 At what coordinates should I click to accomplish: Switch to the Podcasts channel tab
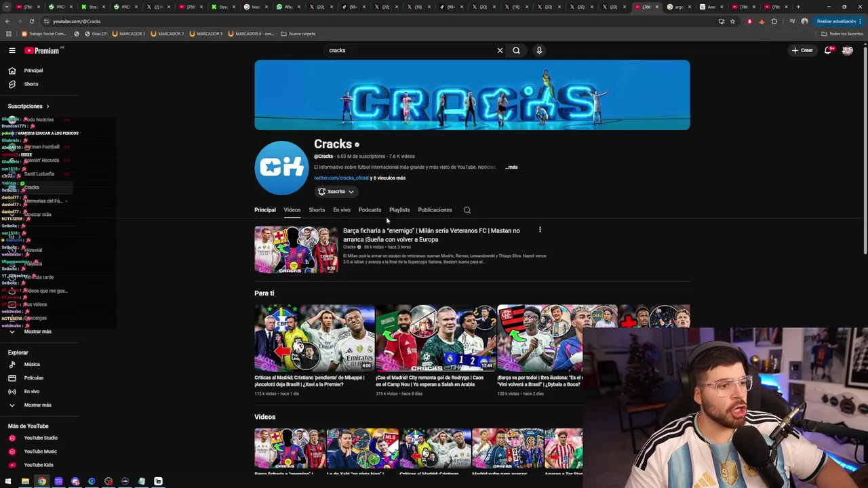pyautogui.click(x=370, y=210)
